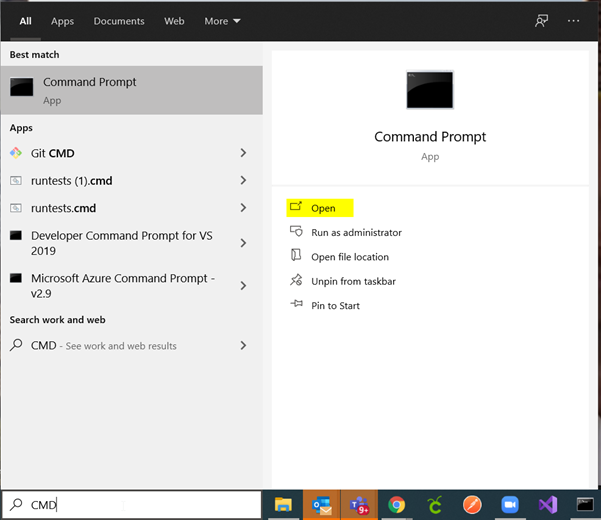Select the Web filter tab
The image size is (601, 520).
[x=174, y=21]
